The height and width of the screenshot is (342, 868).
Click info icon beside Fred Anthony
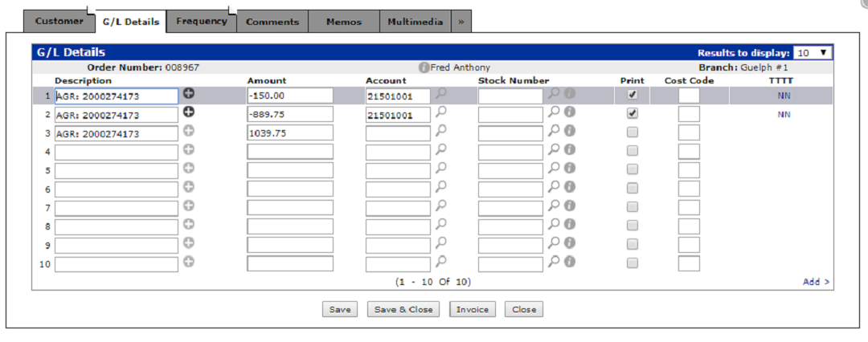424,68
